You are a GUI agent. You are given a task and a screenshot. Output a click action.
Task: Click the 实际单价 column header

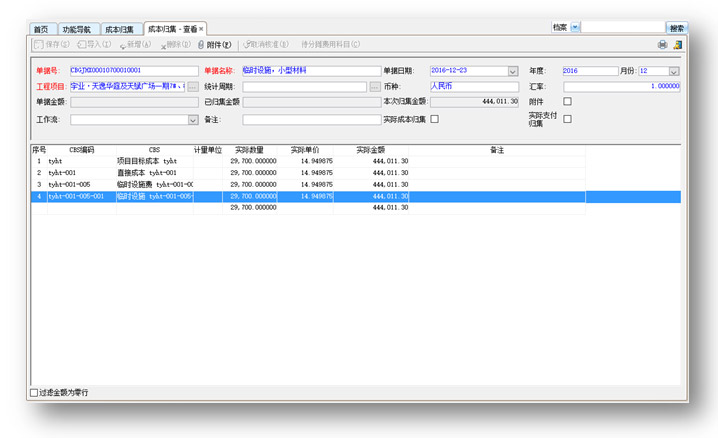[305, 150]
